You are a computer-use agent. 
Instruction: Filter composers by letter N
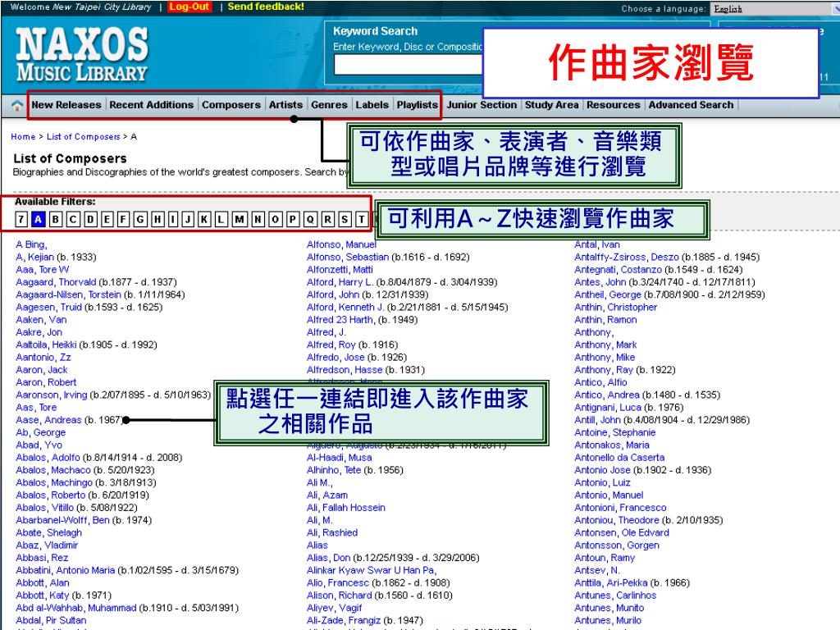coord(258,219)
